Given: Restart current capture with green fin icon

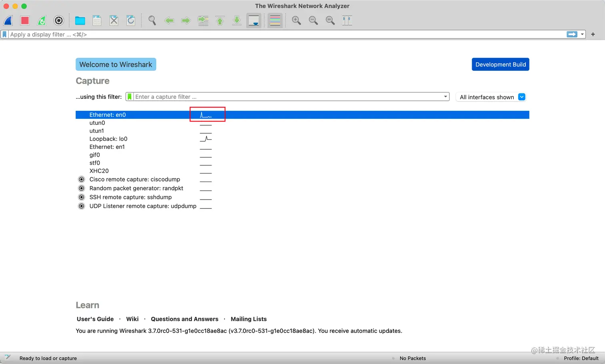Looking at the screenshot, I should tap(42, 20).
